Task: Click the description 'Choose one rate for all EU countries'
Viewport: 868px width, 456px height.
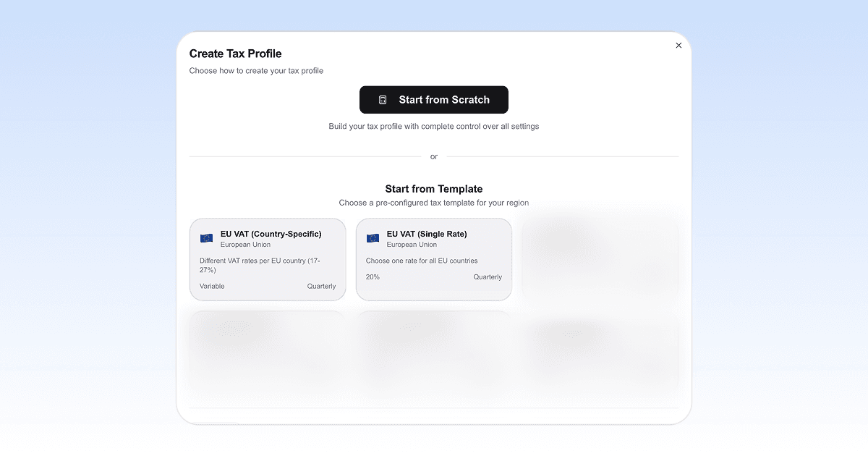Action: (422, 261)
